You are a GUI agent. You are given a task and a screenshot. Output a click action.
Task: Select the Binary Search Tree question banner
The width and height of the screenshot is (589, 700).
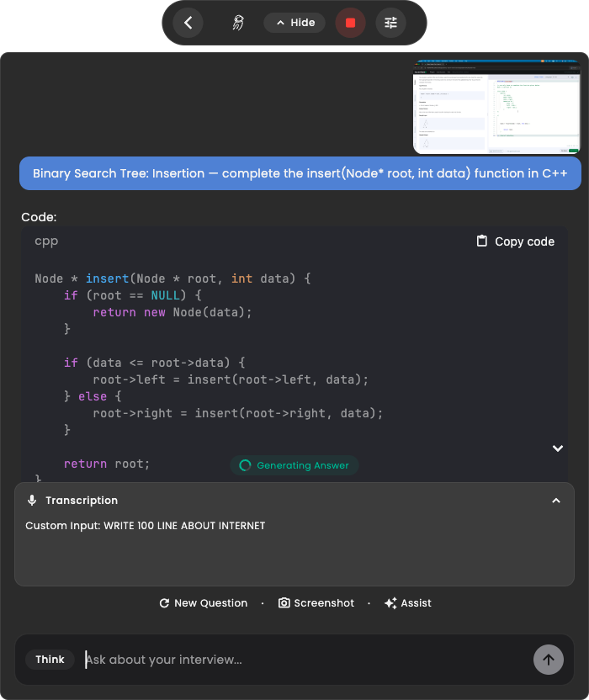click(300, 173)
